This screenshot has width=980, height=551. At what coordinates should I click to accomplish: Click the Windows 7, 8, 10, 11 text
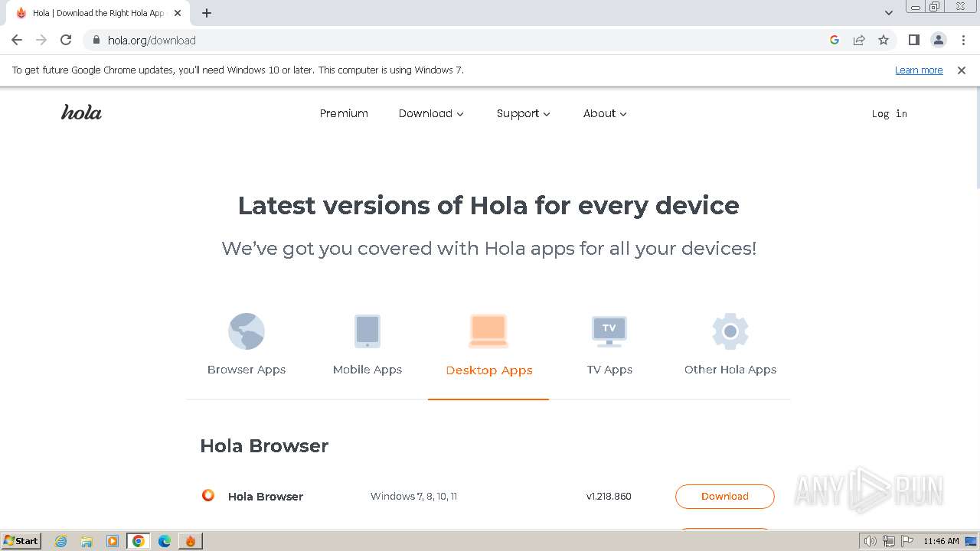(413, 497)
